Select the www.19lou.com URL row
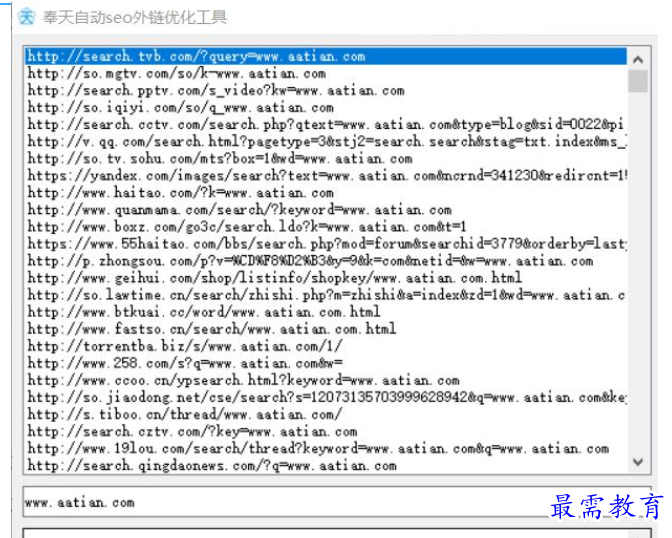Viewport: 672px width, 538px height. [326, 448]
